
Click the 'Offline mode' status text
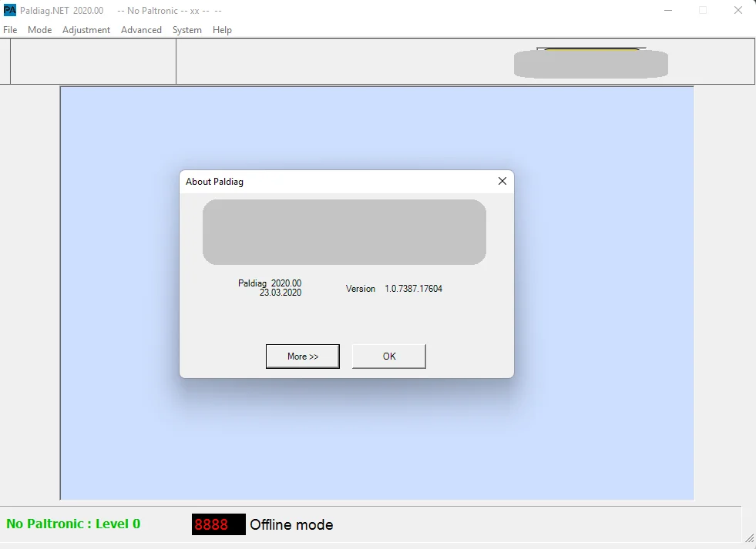pos(291,524)
